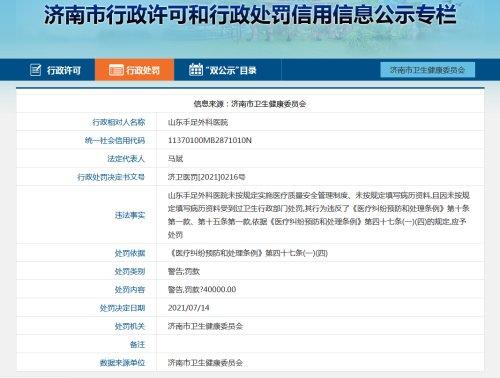Click the label 处罚内容
The height and width of the screenshot is (378, 500).
(x=130, y=290)
